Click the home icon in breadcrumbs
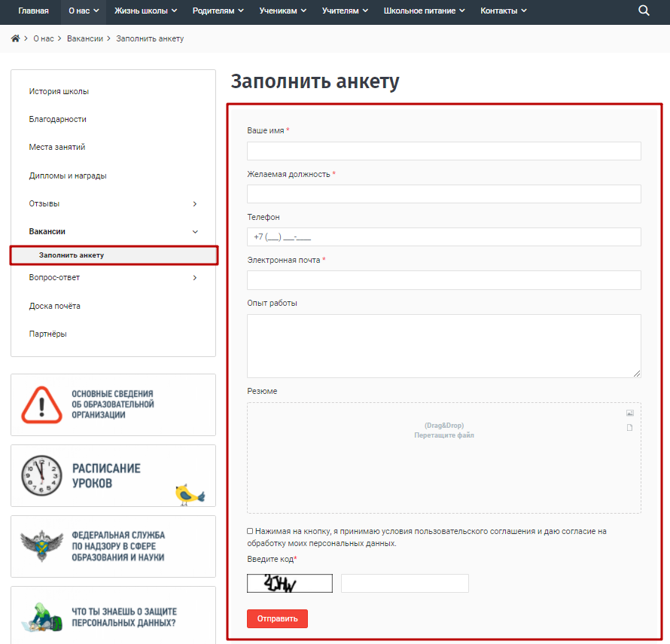670x644 pixels. 15,38
